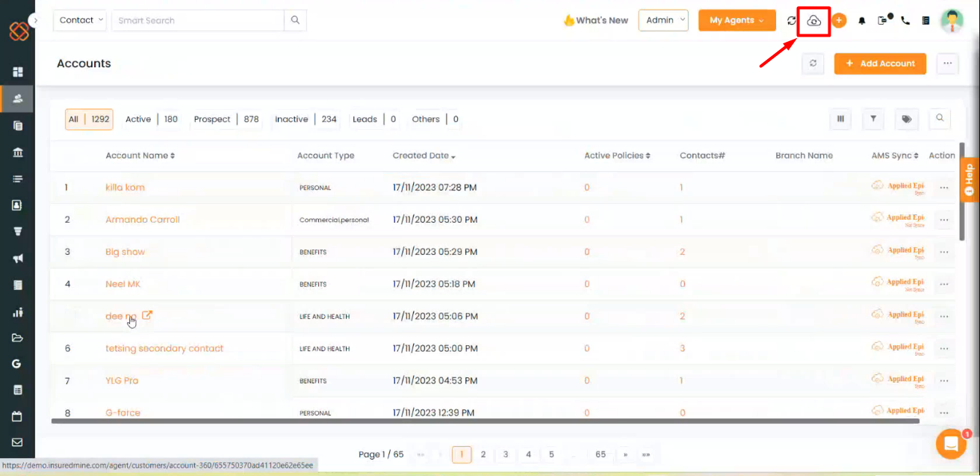Screen dimensions: 980x476
Task: Expand the Admin dropdown
Action: pyautogui.click(x=663, y=20)
